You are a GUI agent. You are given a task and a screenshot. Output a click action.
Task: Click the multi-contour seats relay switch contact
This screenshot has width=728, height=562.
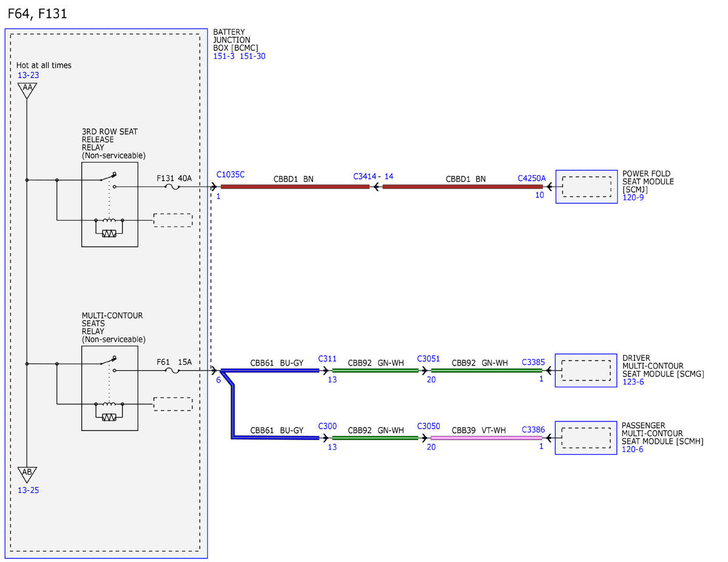(x=109, y=361)
